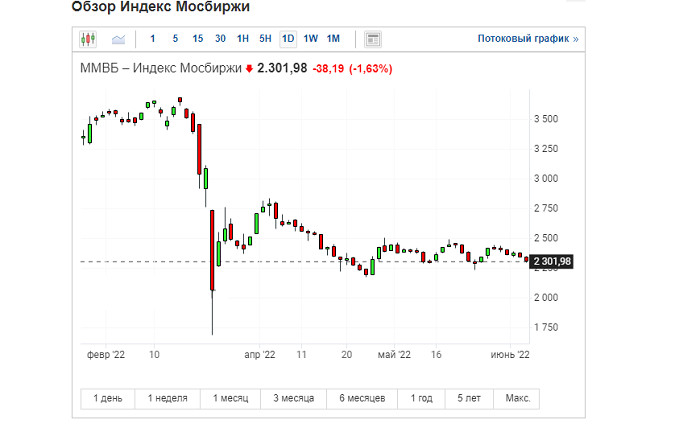Set range to 1 месяц
Viewport: 675px width, 428px height.
(x=230, y=398)
